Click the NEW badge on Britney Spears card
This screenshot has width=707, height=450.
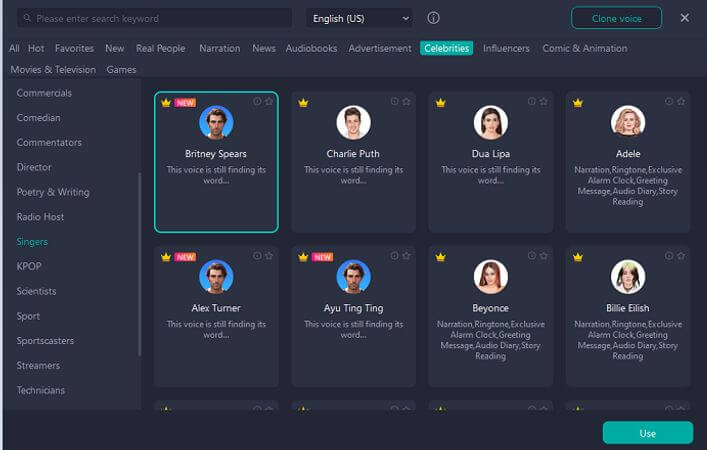[185, 103]
